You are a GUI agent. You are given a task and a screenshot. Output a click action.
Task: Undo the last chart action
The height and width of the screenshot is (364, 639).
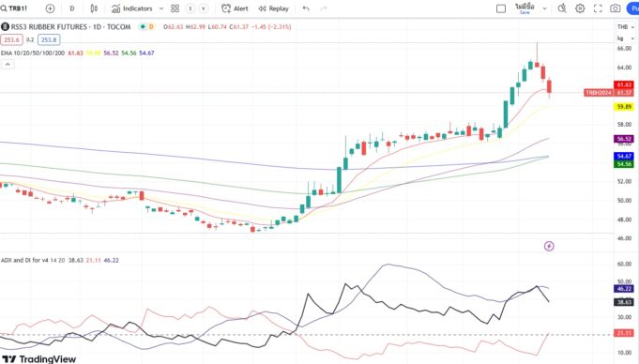pyautogui.click(x=306, y=8)
